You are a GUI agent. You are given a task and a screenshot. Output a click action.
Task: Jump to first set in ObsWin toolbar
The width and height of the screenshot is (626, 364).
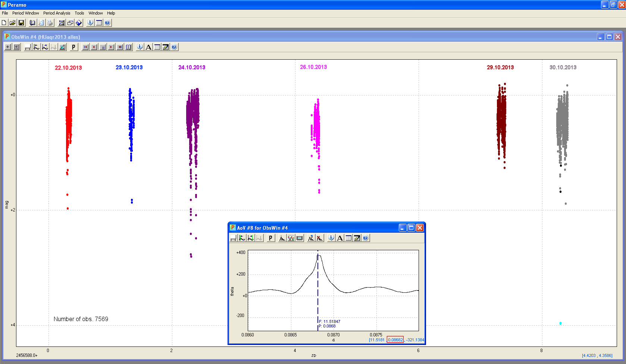85,47
